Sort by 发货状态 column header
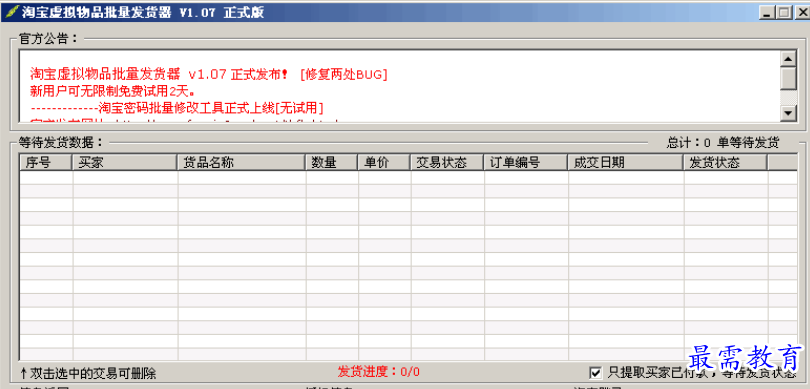This screenshot has height=389, width=810. pos(725,163)
